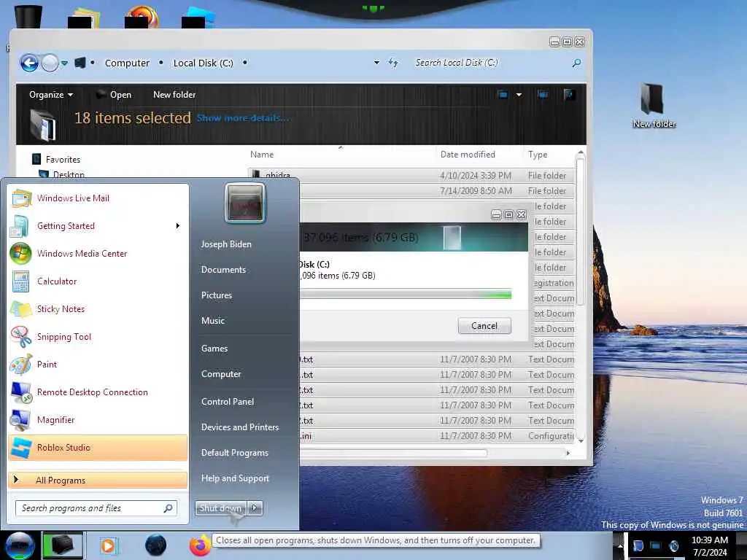The height and width of the screenshot is (560, 747).
Task: Click the taskbar clock showing 10:39 AM
Action: pyautogui.click(x=710, y=546)
